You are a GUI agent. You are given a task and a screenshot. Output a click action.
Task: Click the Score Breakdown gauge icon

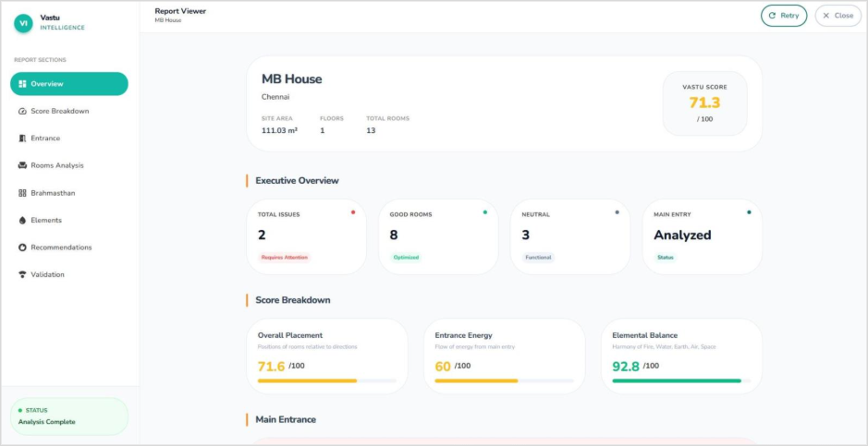pos(22,111)
